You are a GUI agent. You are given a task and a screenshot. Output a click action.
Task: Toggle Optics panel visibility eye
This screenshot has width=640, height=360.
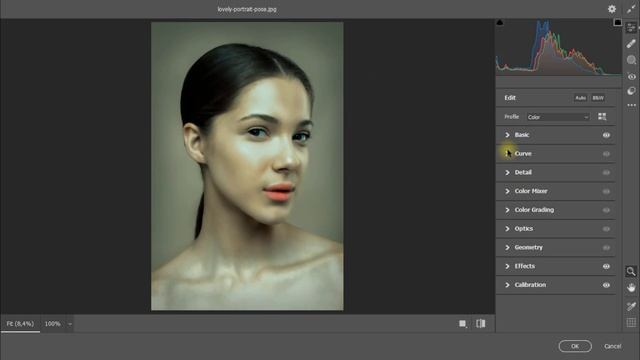coord(606,229)
